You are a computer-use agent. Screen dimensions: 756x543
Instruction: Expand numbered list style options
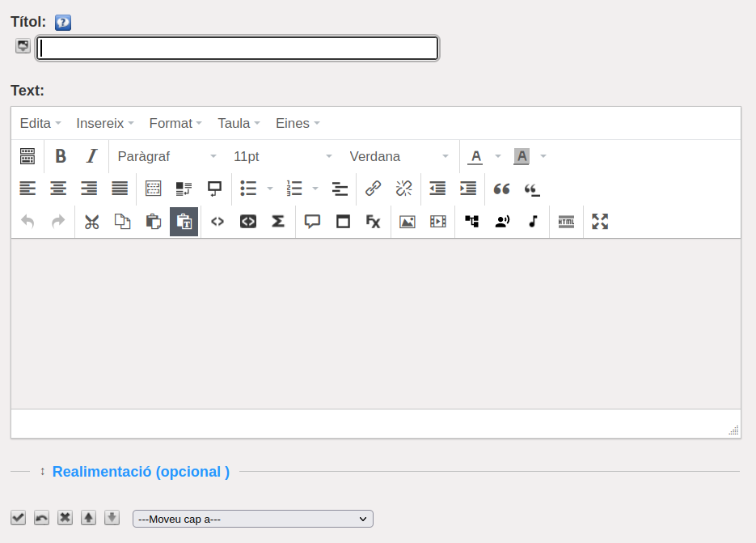point(315,189)
